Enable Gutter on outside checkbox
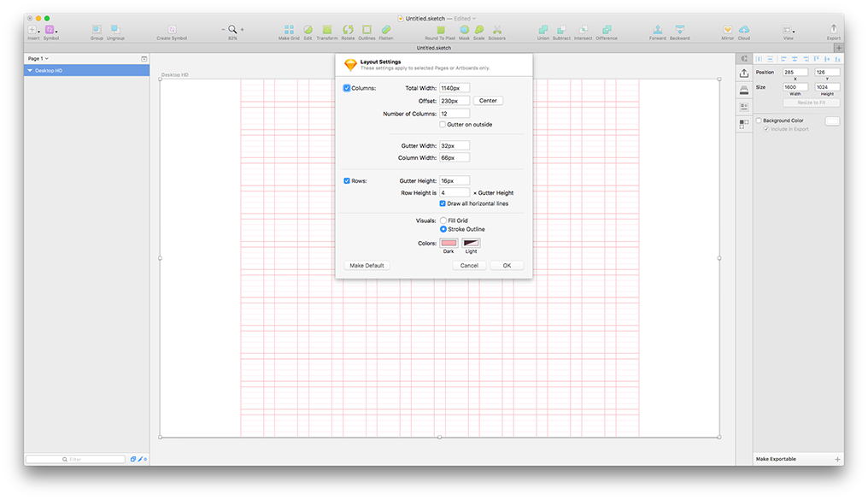The image size is (868, 500). [443, 125]
